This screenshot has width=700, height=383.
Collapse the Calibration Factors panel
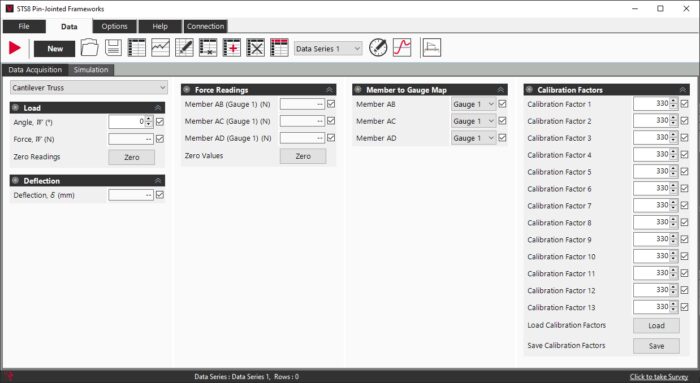[x=683, y=90]
